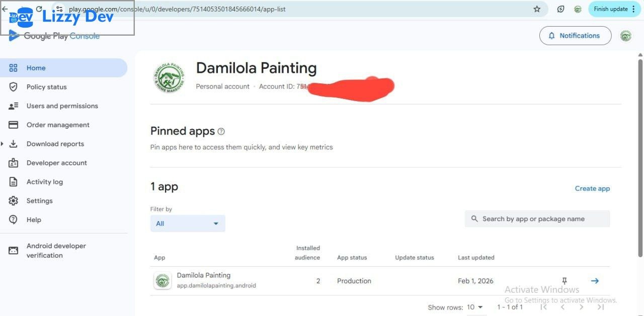Open app details using the blue arrow
The width and height of the screenshot is (644, 316).
pos(595,281)
